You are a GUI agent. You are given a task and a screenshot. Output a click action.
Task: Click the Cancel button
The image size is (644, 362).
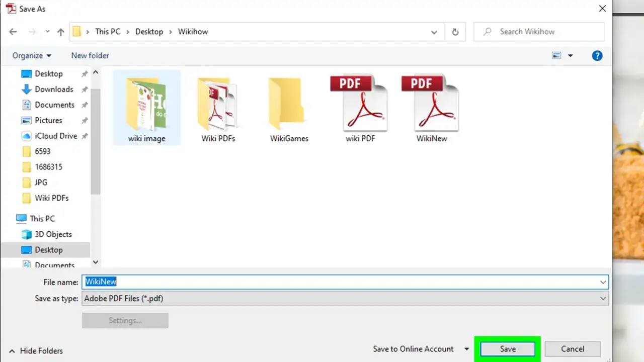[x=573, y=349]
